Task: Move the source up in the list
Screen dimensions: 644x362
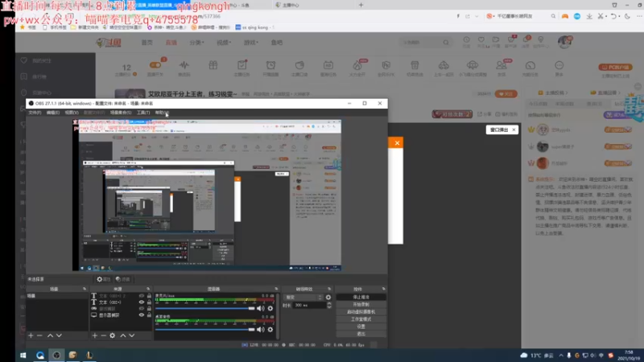Action: point(123,335)
